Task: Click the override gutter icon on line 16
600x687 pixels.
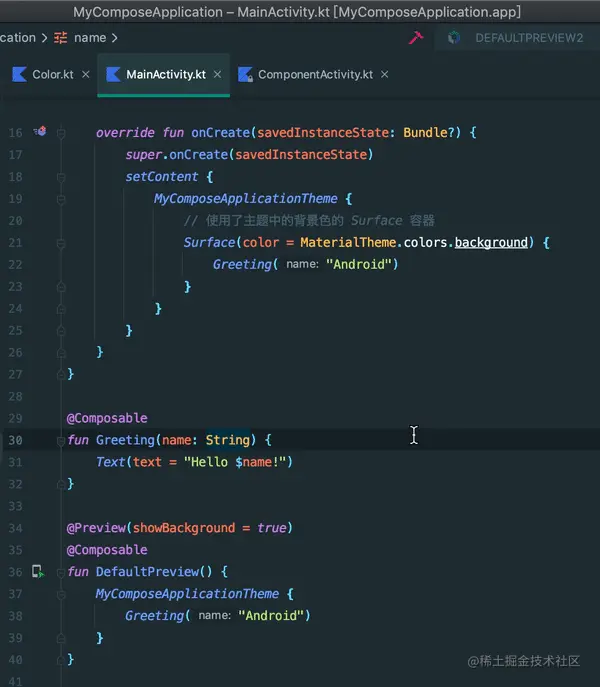Action: 40,131
